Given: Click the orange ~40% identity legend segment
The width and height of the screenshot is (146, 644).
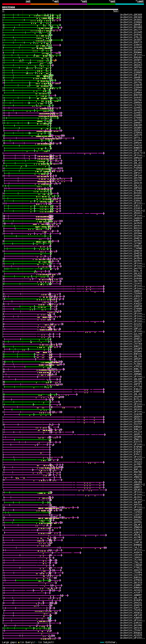Looking at the screenshot, I should [x=45, y=4].
